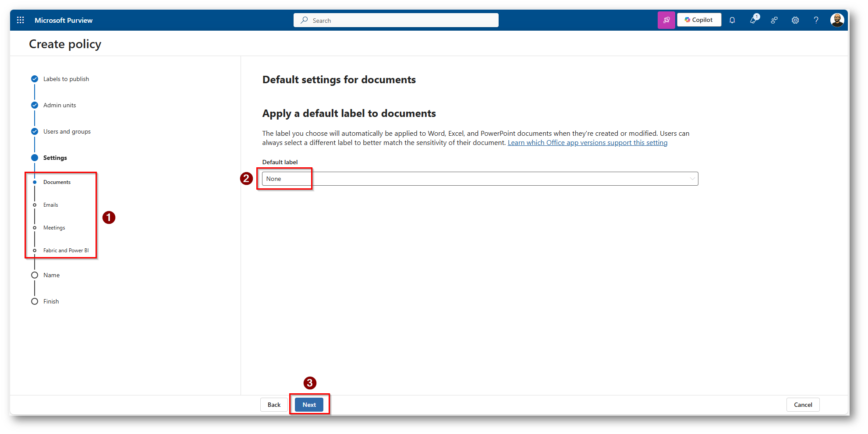Click the magnifier icon in search box
The width and height of the screenshot is (868, 434).
point(304,20)
